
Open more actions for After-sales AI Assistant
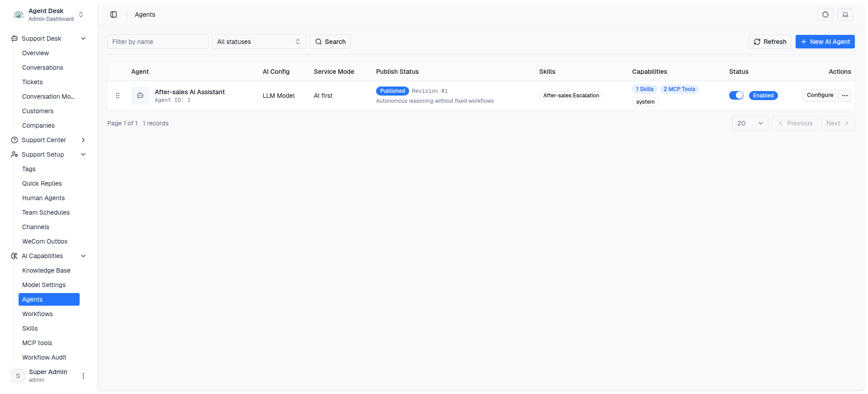click(845, 96)
